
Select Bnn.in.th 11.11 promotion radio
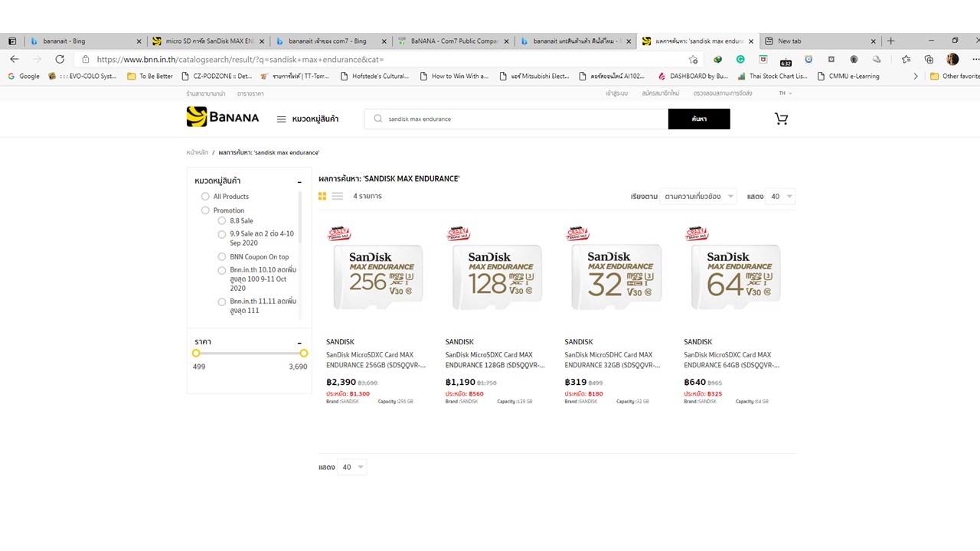pos(222,302)
